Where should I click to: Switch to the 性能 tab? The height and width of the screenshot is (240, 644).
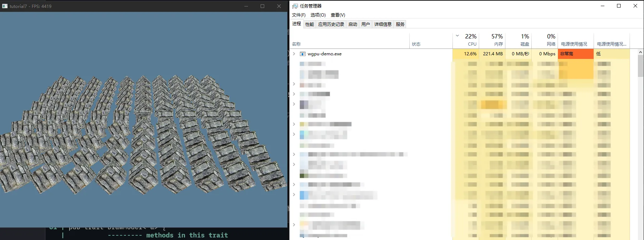coord(310,24)
